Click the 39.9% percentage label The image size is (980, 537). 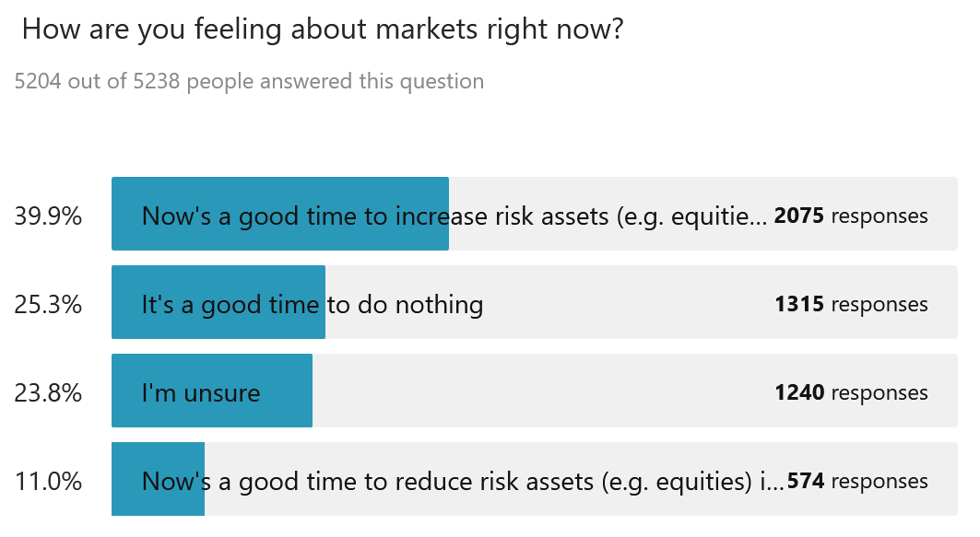tap(48, 216)
